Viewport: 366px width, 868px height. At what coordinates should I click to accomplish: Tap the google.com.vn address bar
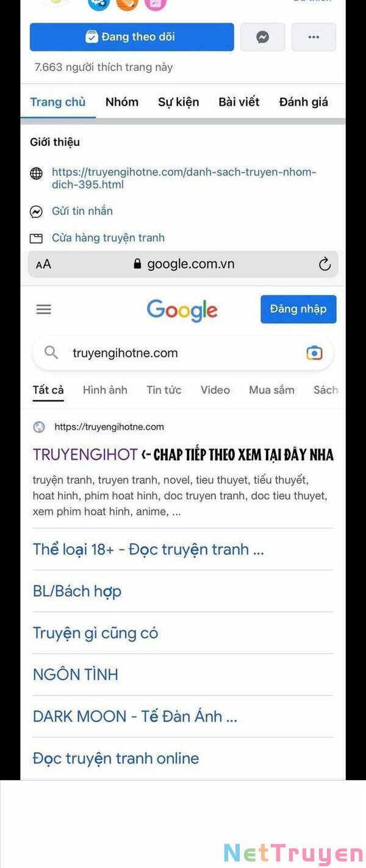click(x=183, y=264)
